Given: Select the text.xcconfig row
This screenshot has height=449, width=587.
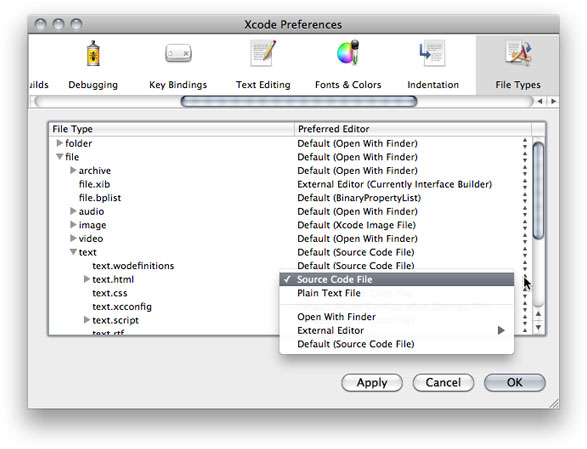Looking at the screenshot, I should coord(122,307).
